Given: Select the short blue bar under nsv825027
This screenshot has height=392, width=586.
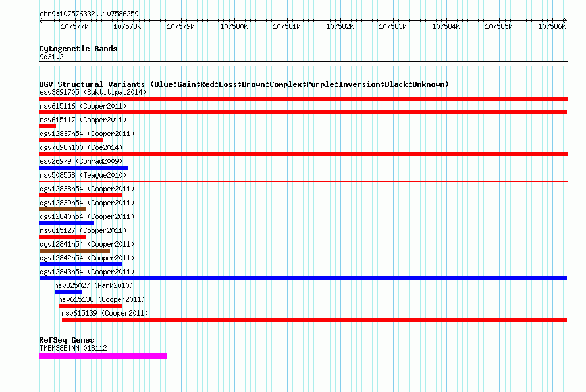Looking at the screenshot, I should click(68, 292).
